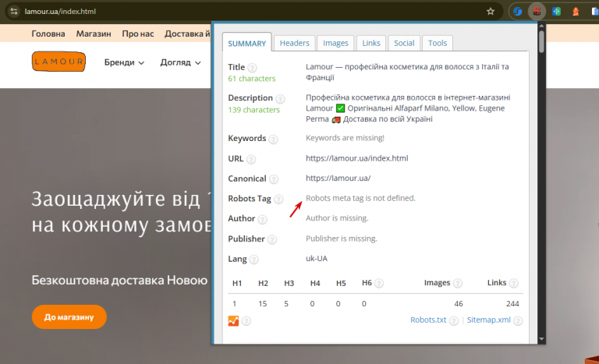599x364 pixels.
Task: Expand the Бренди dropdown menu
Action: [x=124, y=62]
